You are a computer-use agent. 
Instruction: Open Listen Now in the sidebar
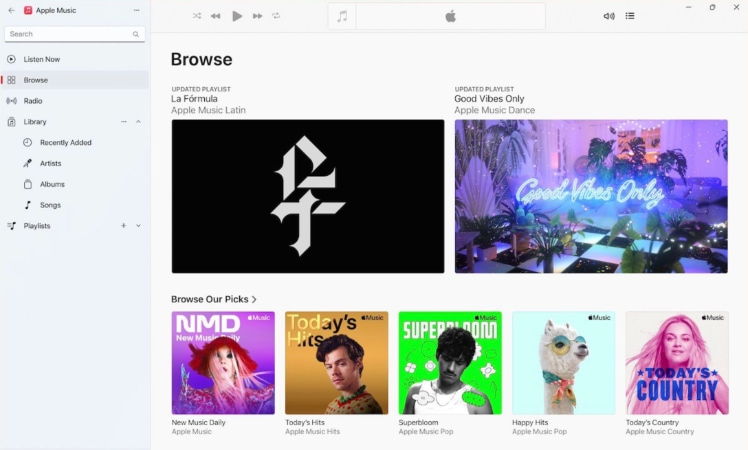coord(42,59)
